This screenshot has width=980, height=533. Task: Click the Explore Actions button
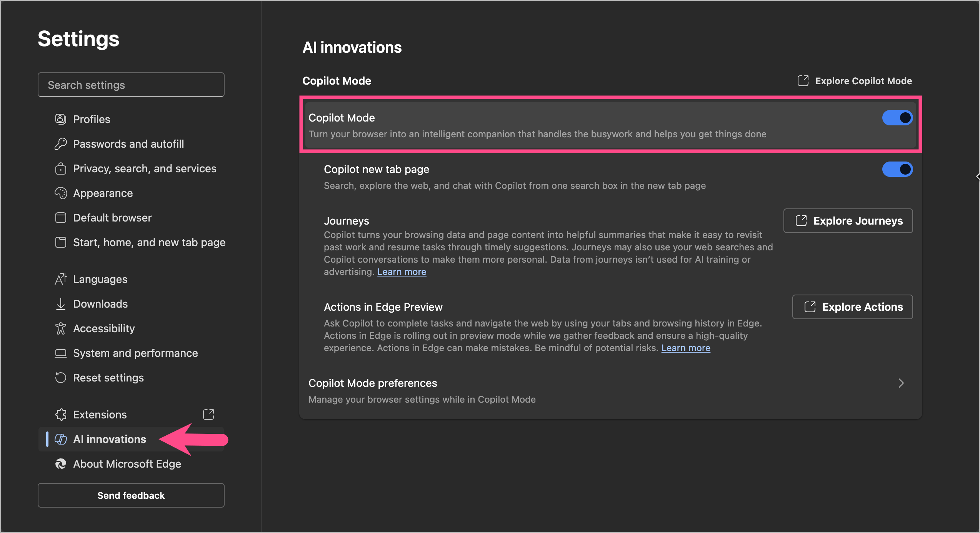tap(852, 307)
